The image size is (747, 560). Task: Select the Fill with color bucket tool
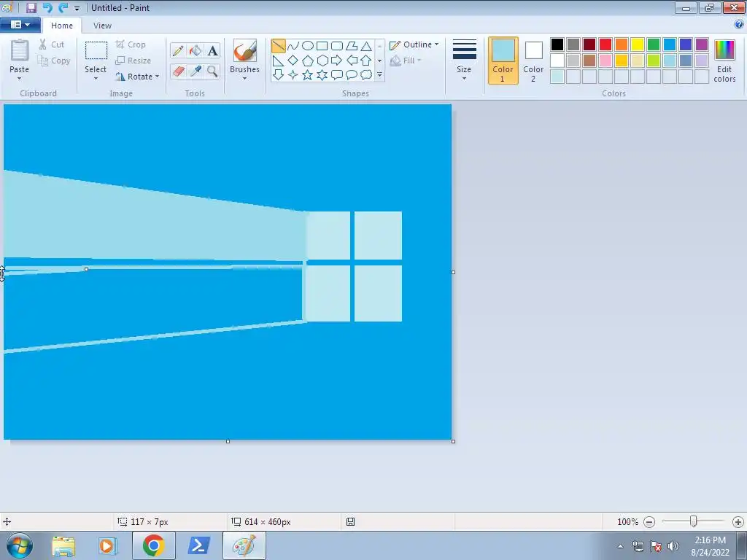click(196, 50)
